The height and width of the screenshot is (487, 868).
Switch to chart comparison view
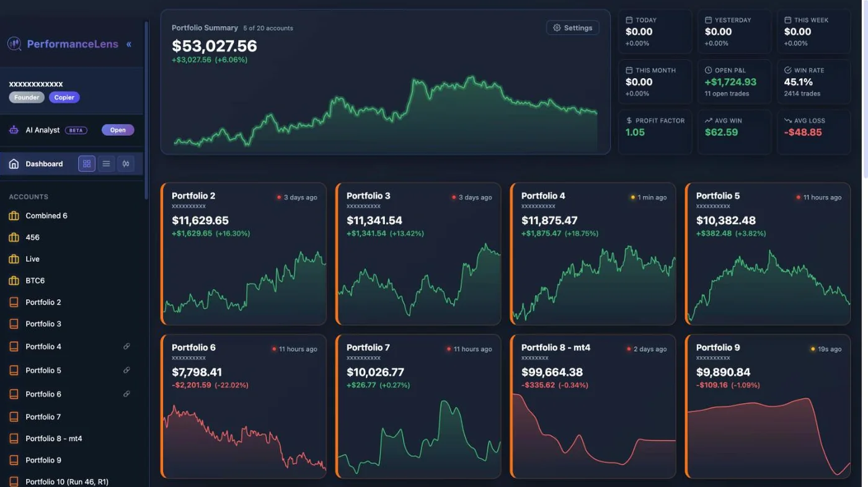(x=126, y=164)
